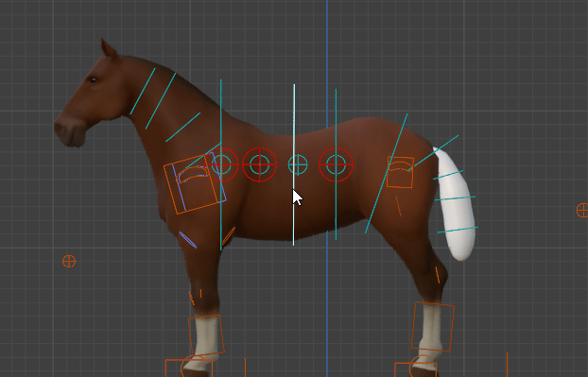Select the middle red circle spine control
The height and width of the screenshot is (377, 588).
(260, 164)
